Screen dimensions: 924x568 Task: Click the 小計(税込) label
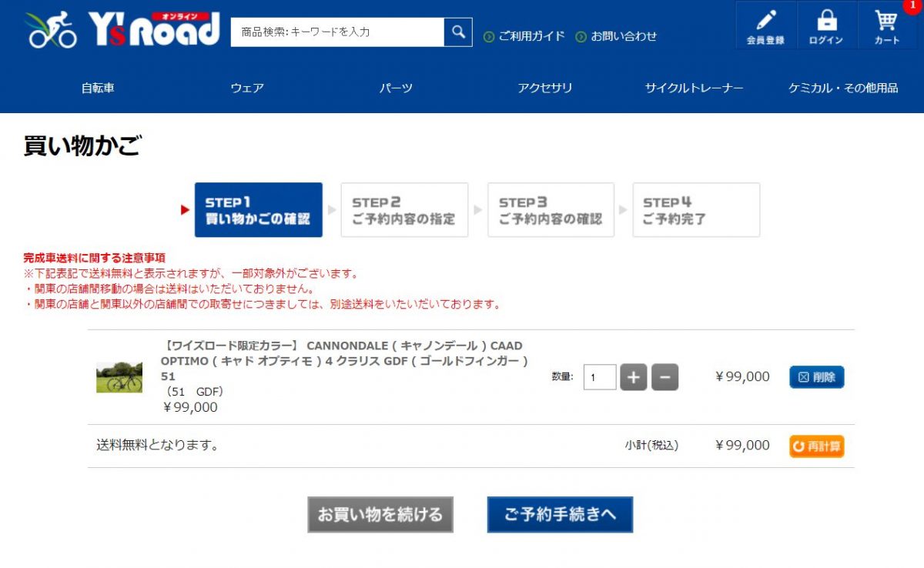tap(651, 446)
